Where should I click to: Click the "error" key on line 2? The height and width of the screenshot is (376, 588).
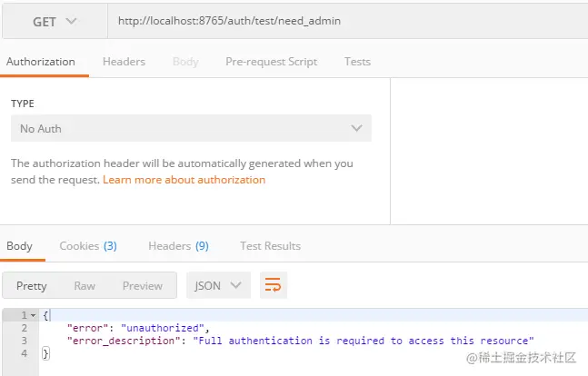pos(88,328)
